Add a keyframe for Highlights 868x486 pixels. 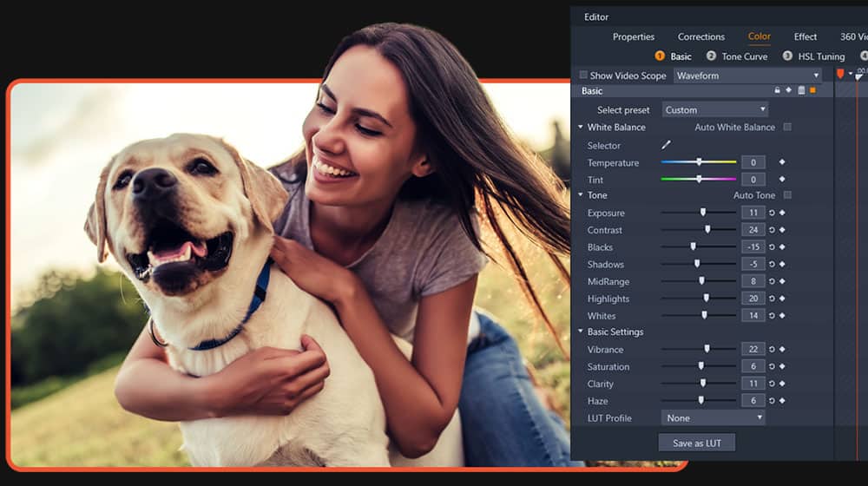(x=781, y=299)
